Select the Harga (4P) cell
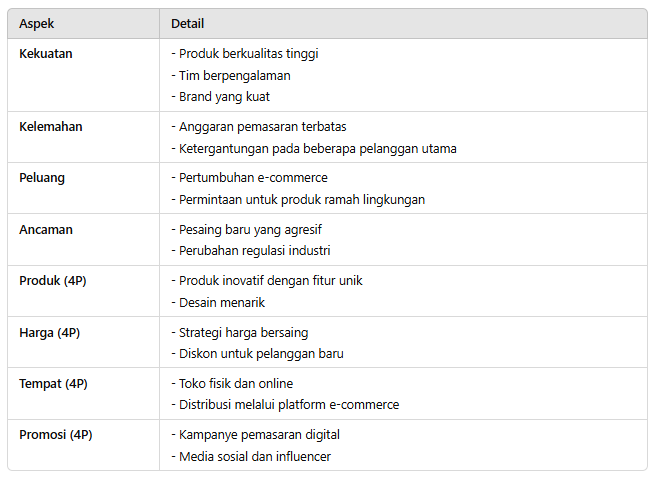Viewport: 654px width, 477px height. click(x=50, y=331)
